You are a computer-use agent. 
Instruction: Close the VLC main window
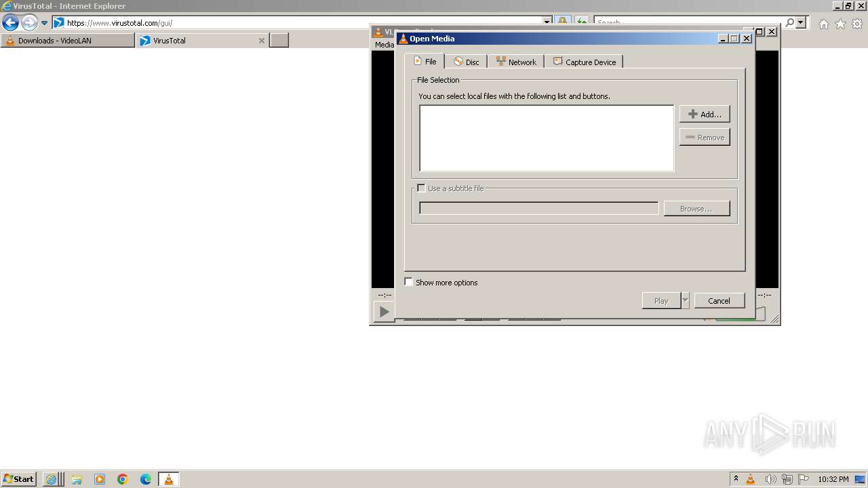click(772, 32)
